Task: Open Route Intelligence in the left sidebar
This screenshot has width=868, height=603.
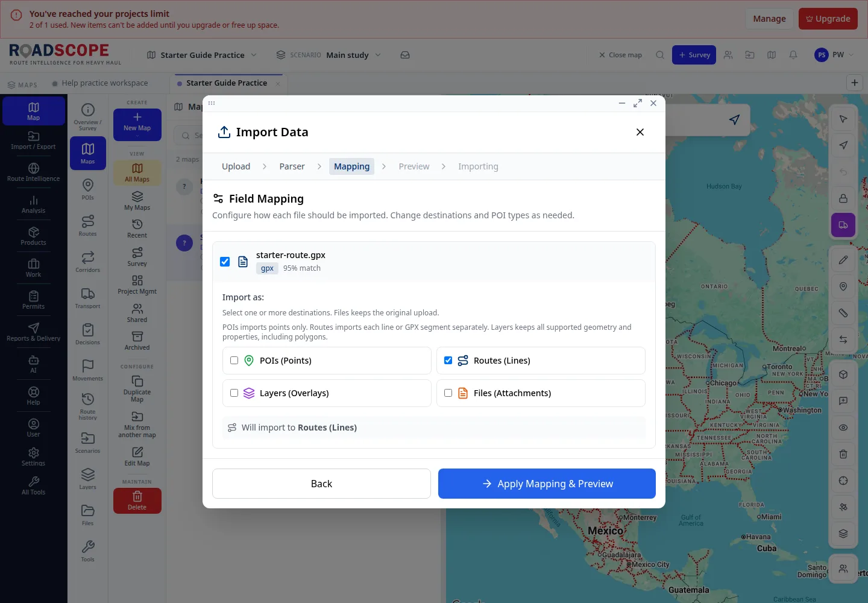Action: [34, 172]
